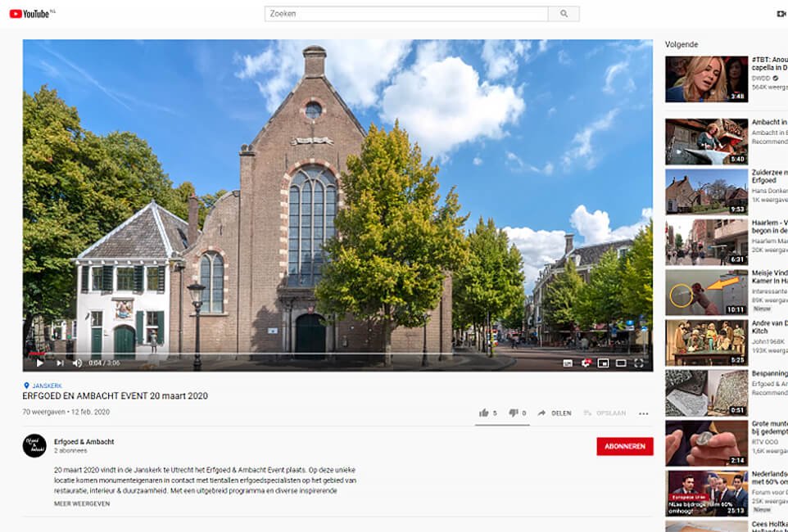Open the Andre van Duin thumbnail (5:25)
The width and height of the screenshot is (788, 532).
pos(706,343)
